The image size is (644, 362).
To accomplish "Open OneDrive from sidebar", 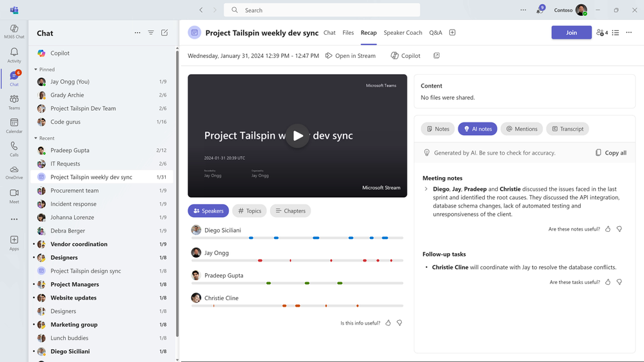I will pyautogui.click(x=14, y=173).
